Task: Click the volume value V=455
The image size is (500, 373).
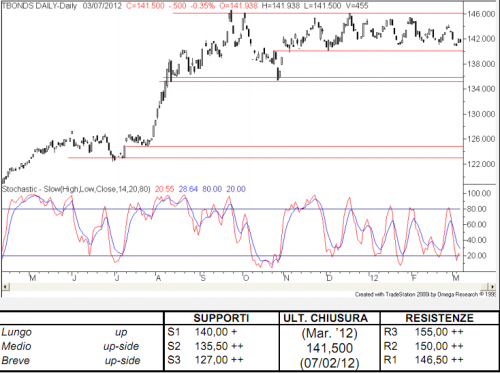Action: (356, 6)
